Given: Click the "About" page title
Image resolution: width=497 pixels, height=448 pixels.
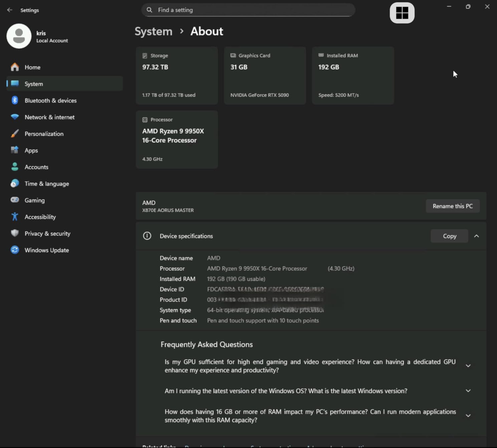Looking at the screenshot, I should coord(207,31).
